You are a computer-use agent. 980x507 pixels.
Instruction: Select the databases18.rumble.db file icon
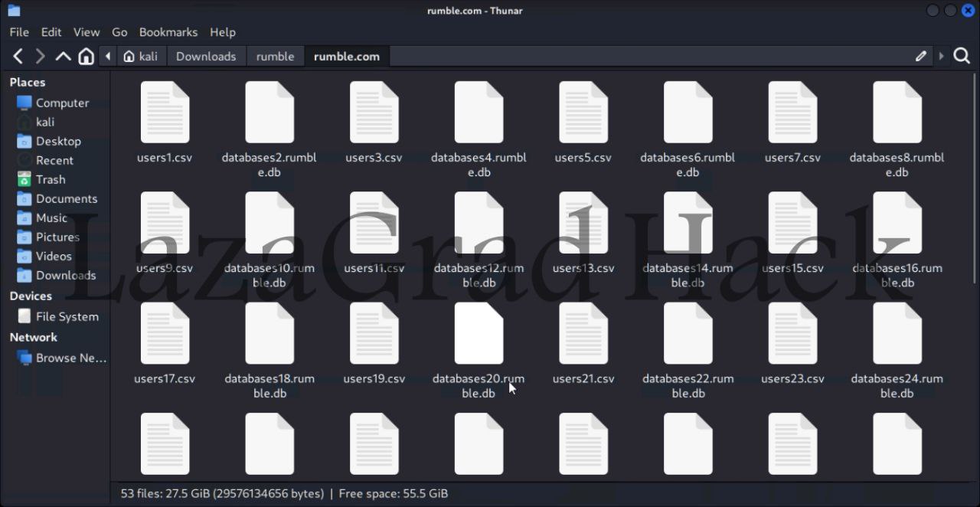tap(269, 333)
